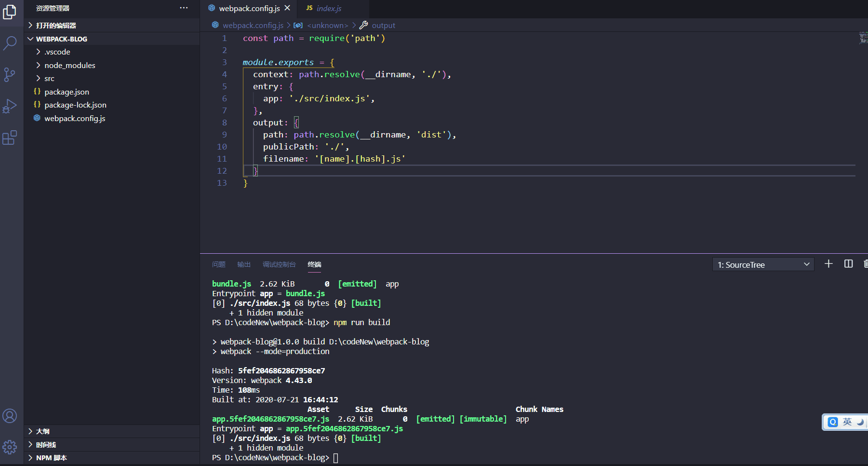The image size is (868, 466).
Task: Switch to the 输出 panel tab
Action: (243, 264)
